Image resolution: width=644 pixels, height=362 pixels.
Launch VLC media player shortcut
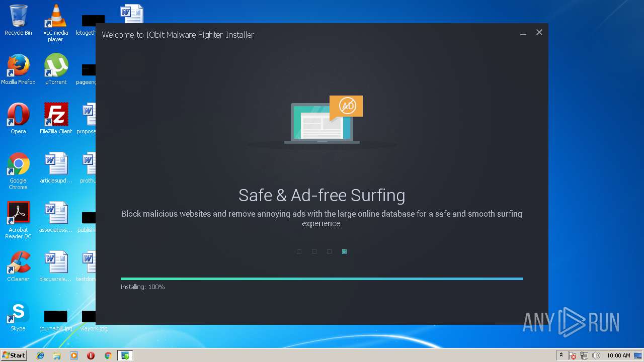click(x=55, y=23)
